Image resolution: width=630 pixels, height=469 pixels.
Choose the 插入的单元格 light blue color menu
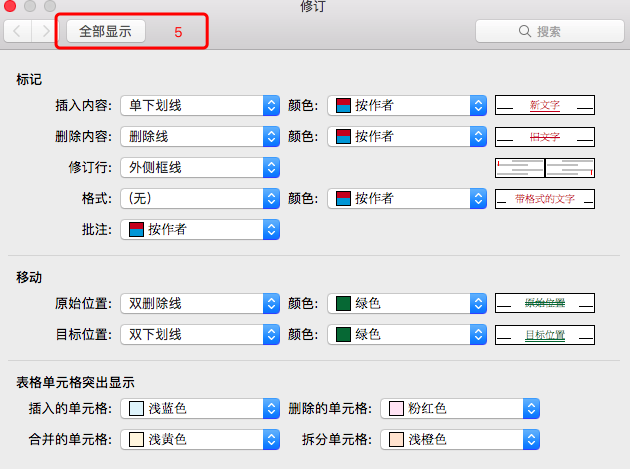(199, 408)
